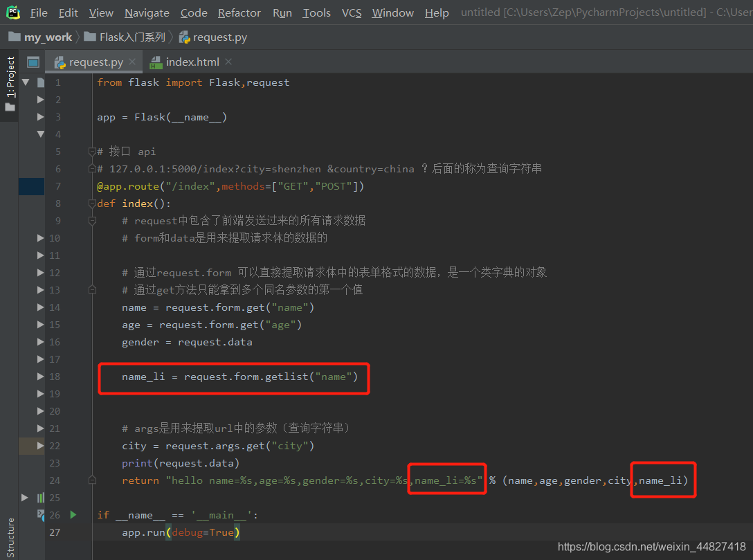Open the View menu
Viewport: 753px width, 560px height.
coord(101,13)
